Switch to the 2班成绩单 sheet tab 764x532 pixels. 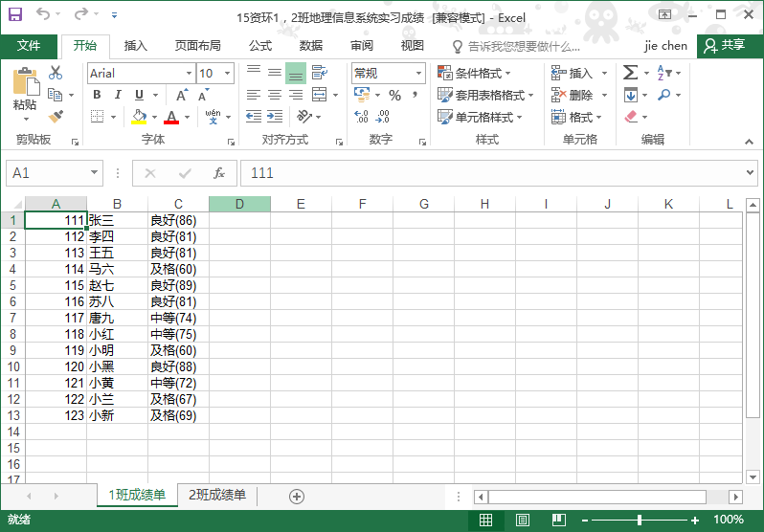click(217, 495)
